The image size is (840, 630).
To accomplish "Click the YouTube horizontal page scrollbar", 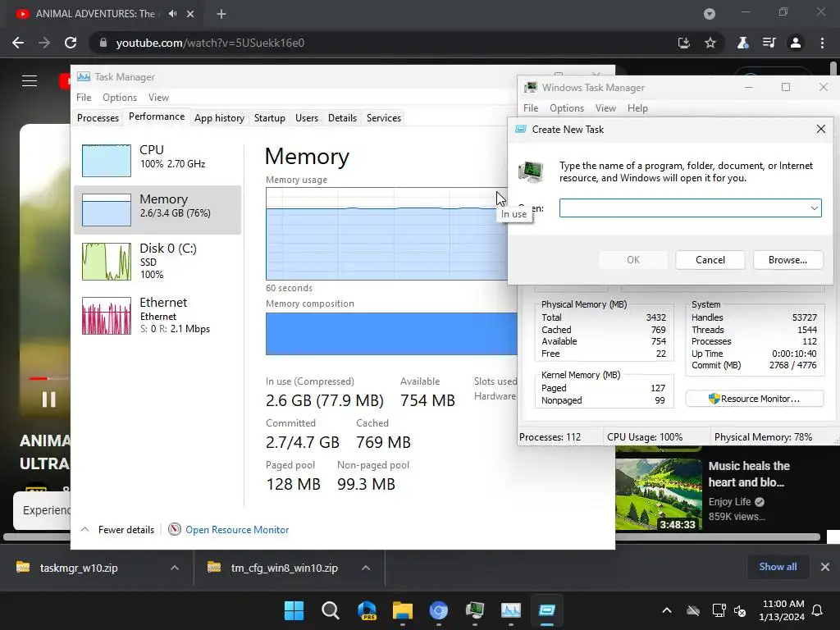I will tap(412, 536).
